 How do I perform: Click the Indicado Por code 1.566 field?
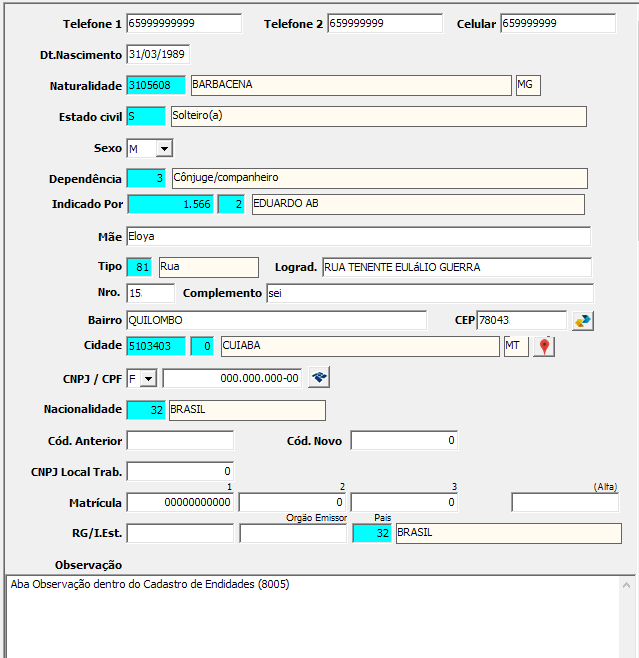coord(170,204)
